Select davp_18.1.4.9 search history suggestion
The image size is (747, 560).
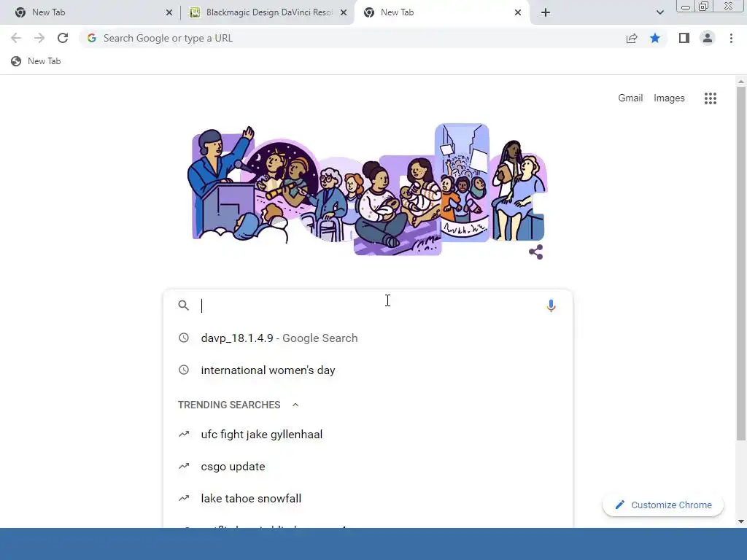(x=368, y=338)
